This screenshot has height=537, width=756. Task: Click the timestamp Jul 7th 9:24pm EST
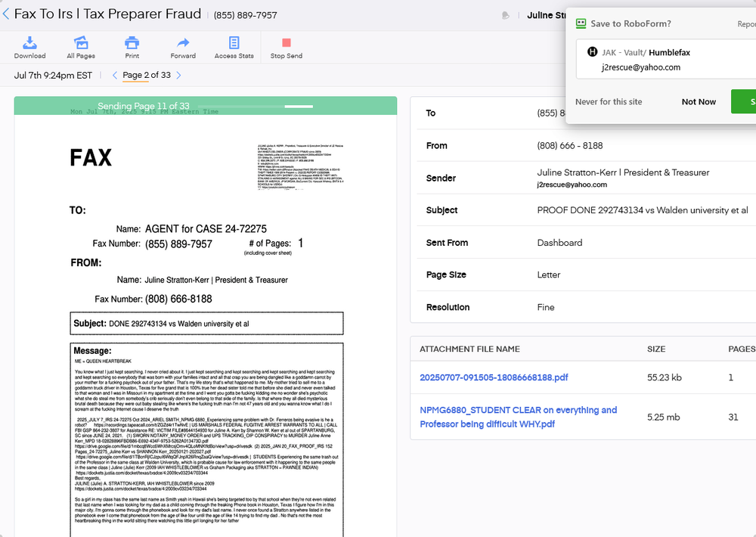[53, 76]
